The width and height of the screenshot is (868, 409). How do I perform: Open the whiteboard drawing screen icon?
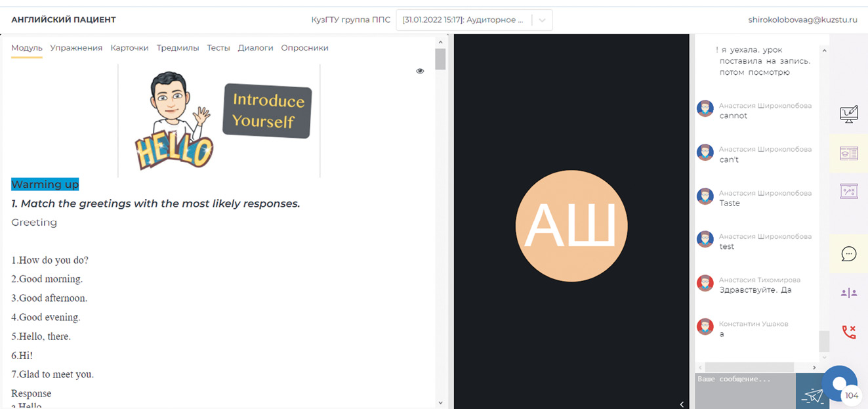(x=849, y=114)
